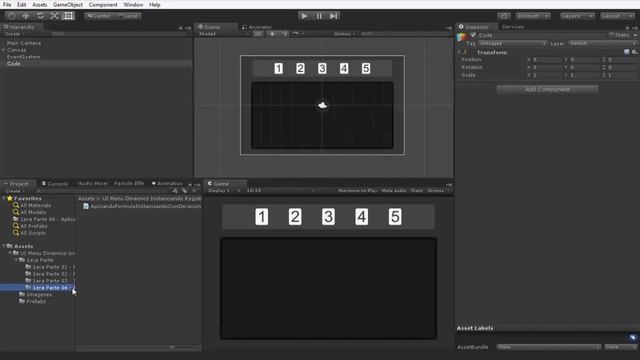
Task: Select the AplicandoFormula script asset
Action: click(142, 207)
